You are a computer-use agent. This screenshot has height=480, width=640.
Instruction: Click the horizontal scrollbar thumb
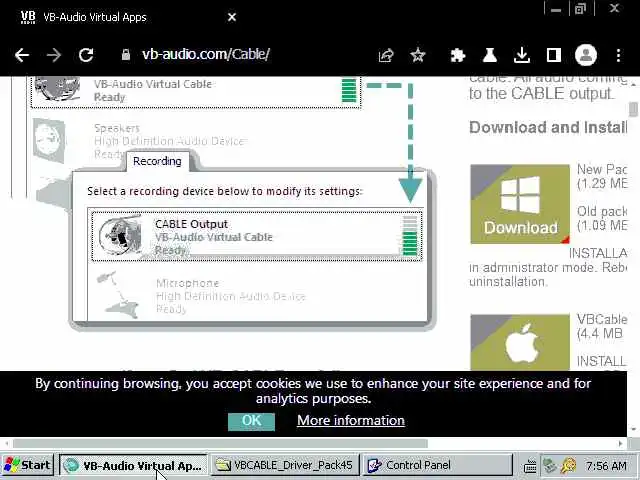point(220,443)
